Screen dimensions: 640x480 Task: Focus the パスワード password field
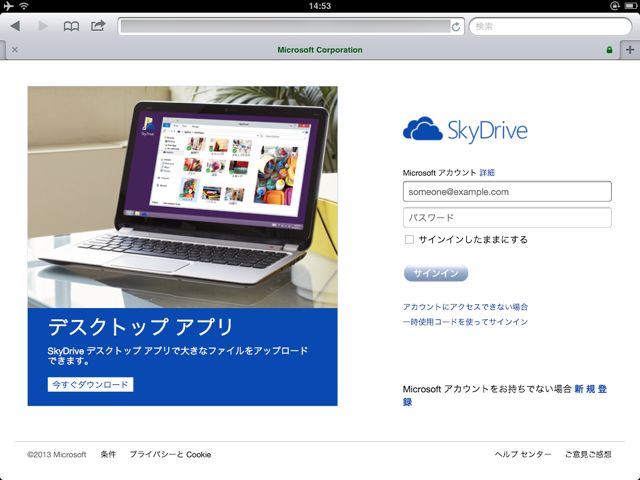click(x=507, y=218)
